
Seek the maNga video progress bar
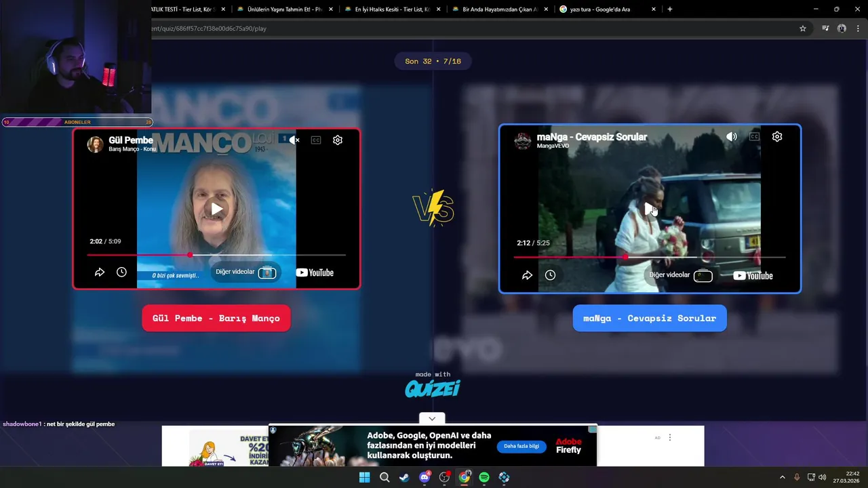pyautogui.click(x=649, y=257)
